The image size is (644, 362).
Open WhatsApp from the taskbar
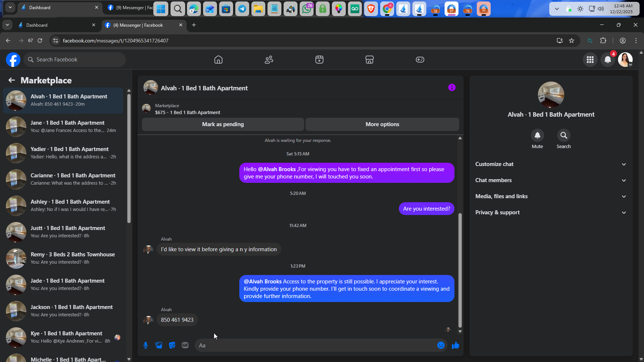click(x=307, y=9)
